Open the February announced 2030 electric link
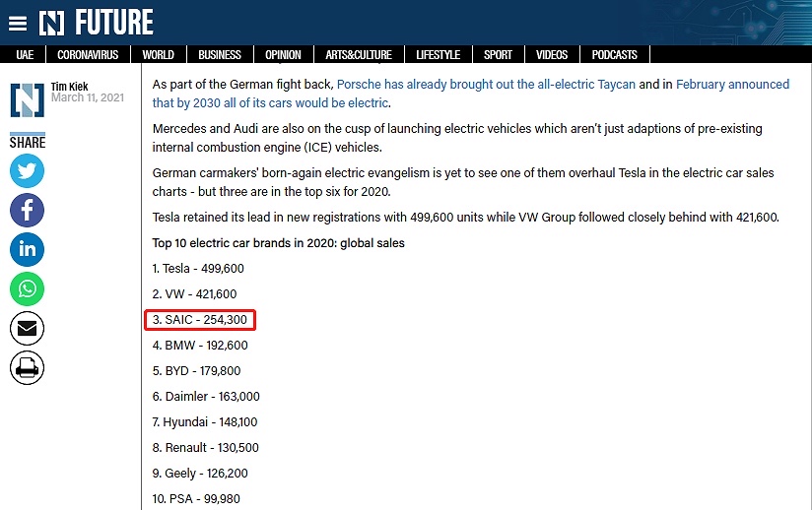 pos(471,94)
